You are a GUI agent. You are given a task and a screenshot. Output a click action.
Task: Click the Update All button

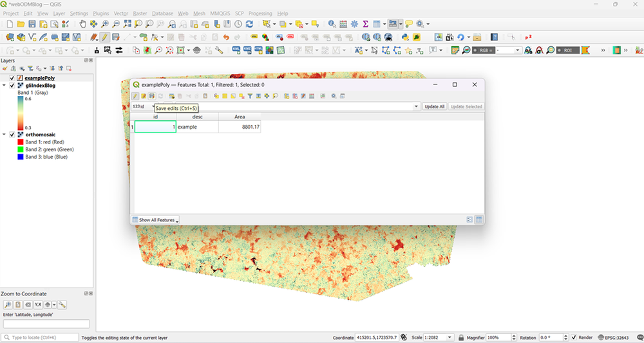pos(434,106)
